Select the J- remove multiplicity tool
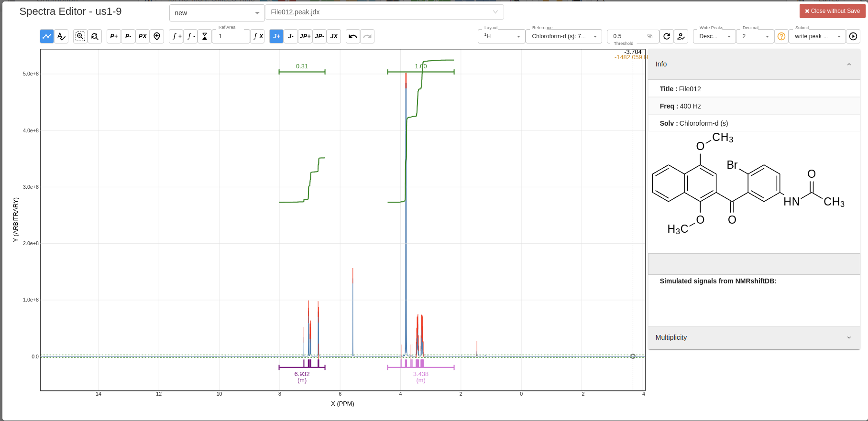Viewport: 868px width, 421px height. coord(291,36)
